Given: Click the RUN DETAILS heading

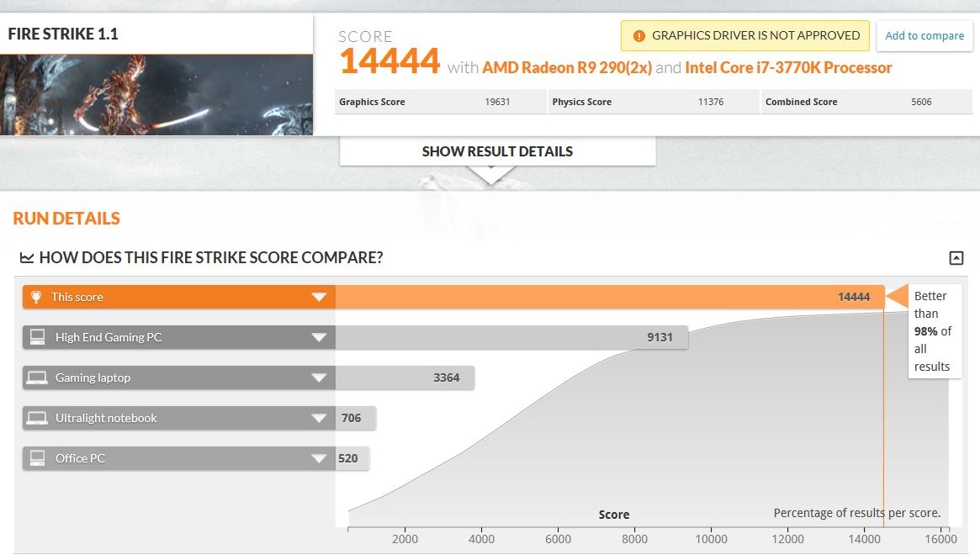Looking at the screenshot, I should pos(66,218).
